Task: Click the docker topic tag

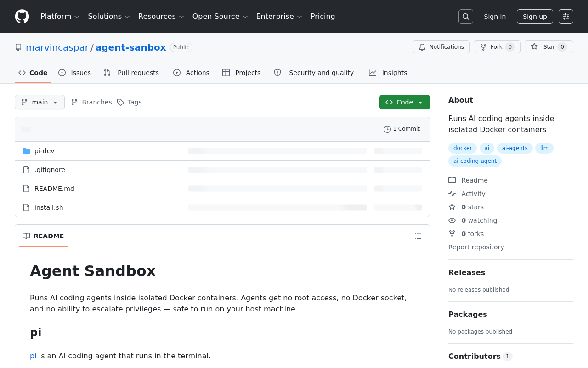Action: (x=463, y=148)
